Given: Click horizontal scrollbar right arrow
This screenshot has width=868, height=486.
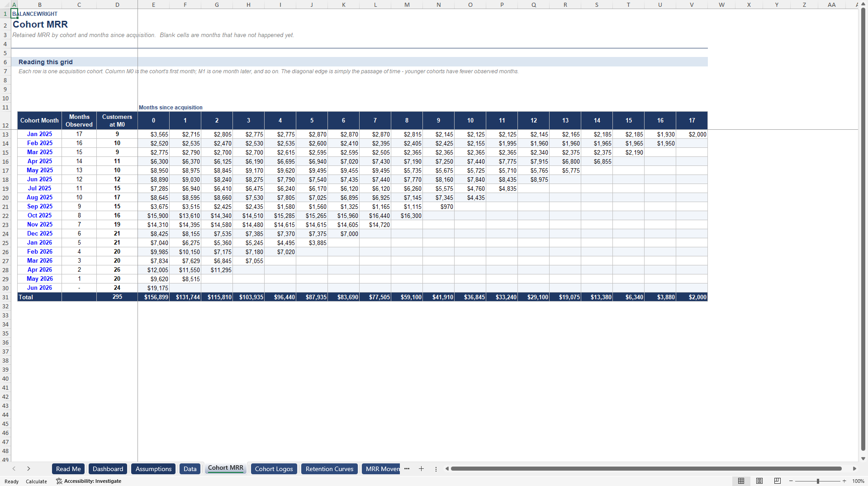Looking at the screenshot, I should [854, 469].
